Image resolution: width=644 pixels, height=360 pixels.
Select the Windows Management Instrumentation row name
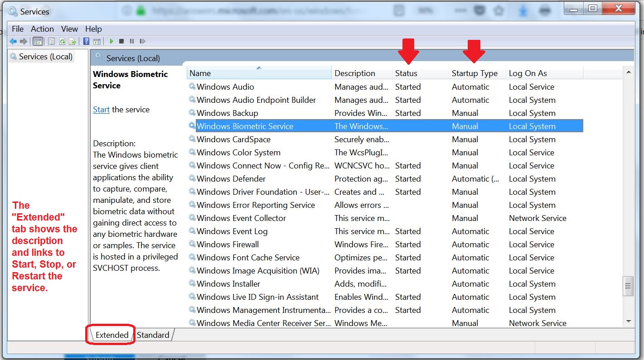(x=263, y=310)
